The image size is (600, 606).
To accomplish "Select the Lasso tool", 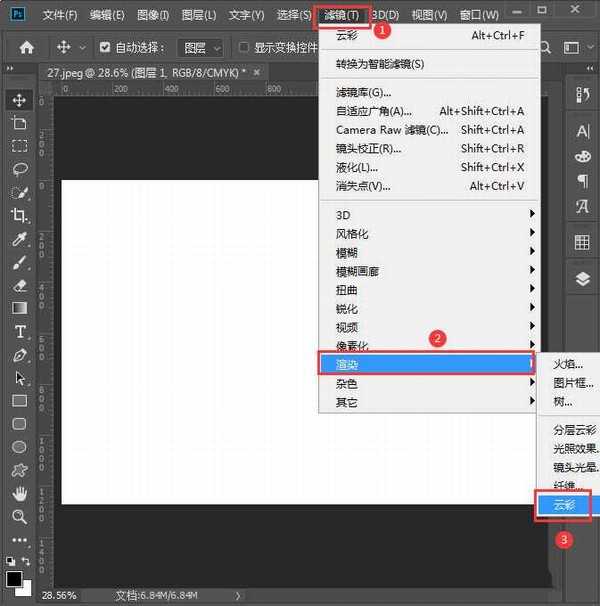I will point(19,168).
